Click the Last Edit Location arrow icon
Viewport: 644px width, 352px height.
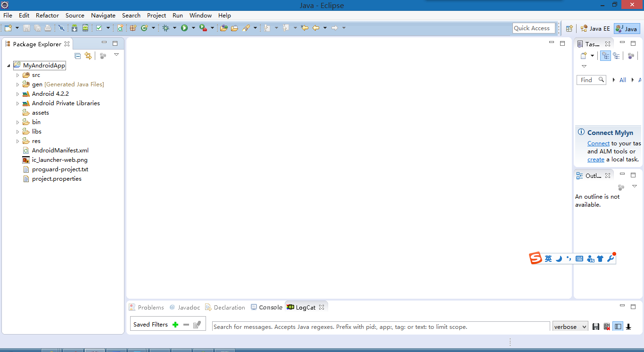tap(305, 28)
